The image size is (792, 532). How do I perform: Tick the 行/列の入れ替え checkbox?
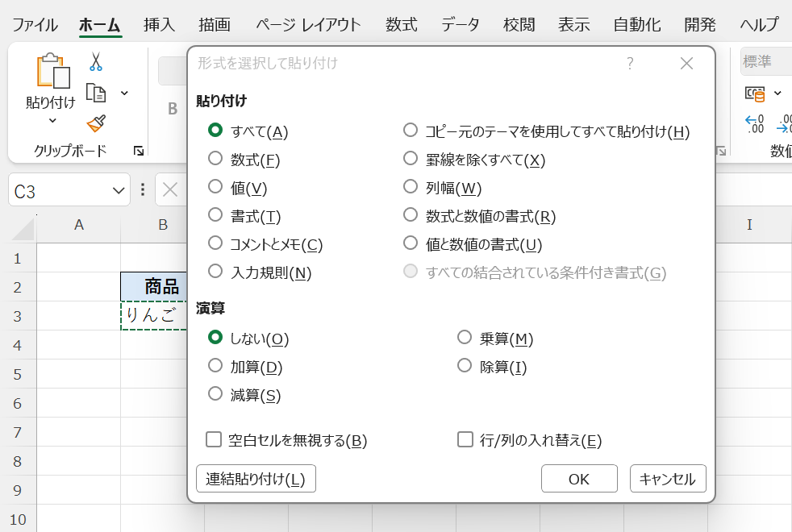tap(465, 439)
